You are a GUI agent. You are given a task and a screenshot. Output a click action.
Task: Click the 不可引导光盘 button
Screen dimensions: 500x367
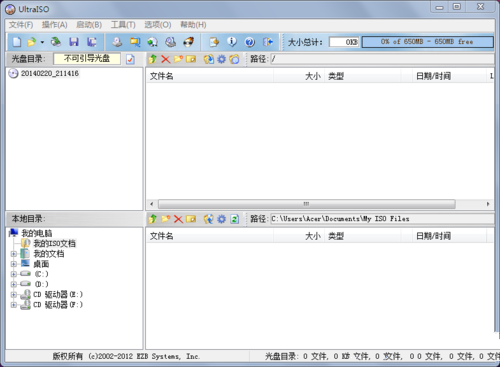pos(87,59)
